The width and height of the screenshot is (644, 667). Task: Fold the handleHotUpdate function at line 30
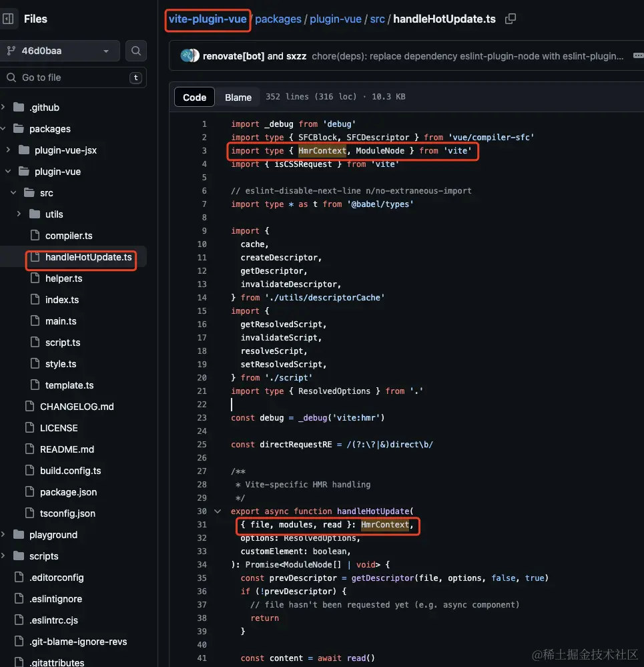pyautogui.click(x=218, y=511)
